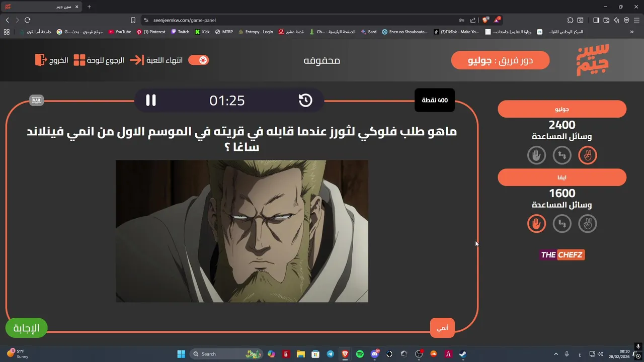Use جوليو's raised-hand lifeline
This screenshot has width=644, height=362.
[x=536, y=155]
